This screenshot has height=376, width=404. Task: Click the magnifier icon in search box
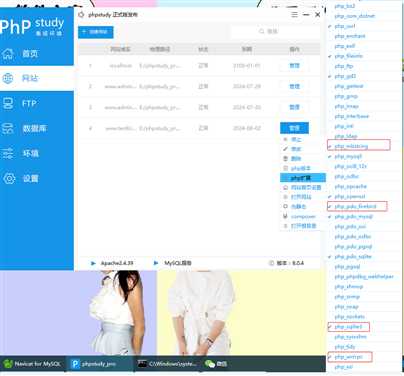click(261, 31)
